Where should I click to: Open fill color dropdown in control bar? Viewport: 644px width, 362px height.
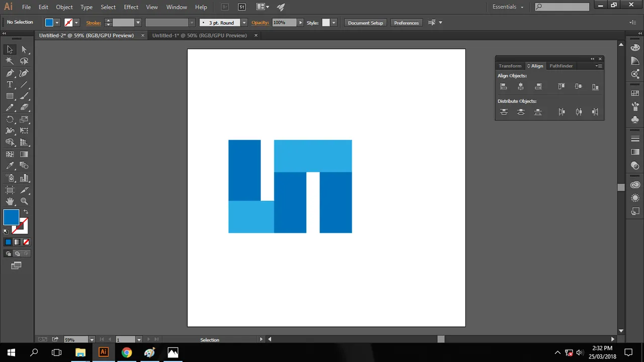57,23
